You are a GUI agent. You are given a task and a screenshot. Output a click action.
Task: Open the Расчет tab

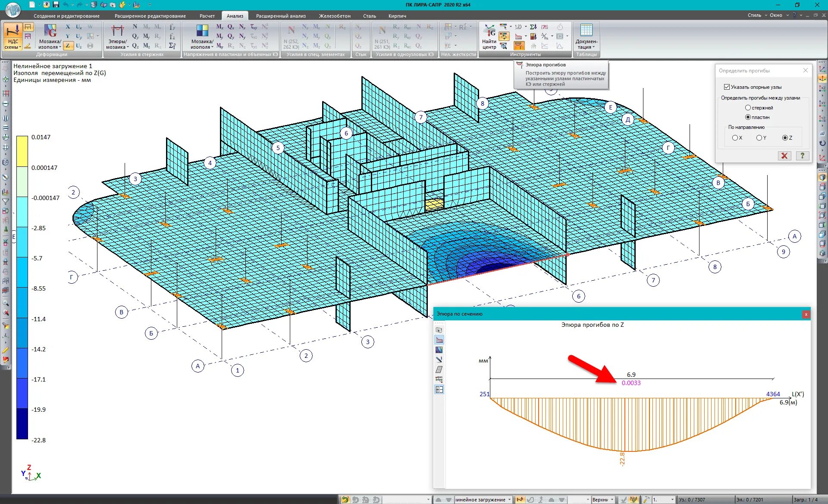point(207,16)
